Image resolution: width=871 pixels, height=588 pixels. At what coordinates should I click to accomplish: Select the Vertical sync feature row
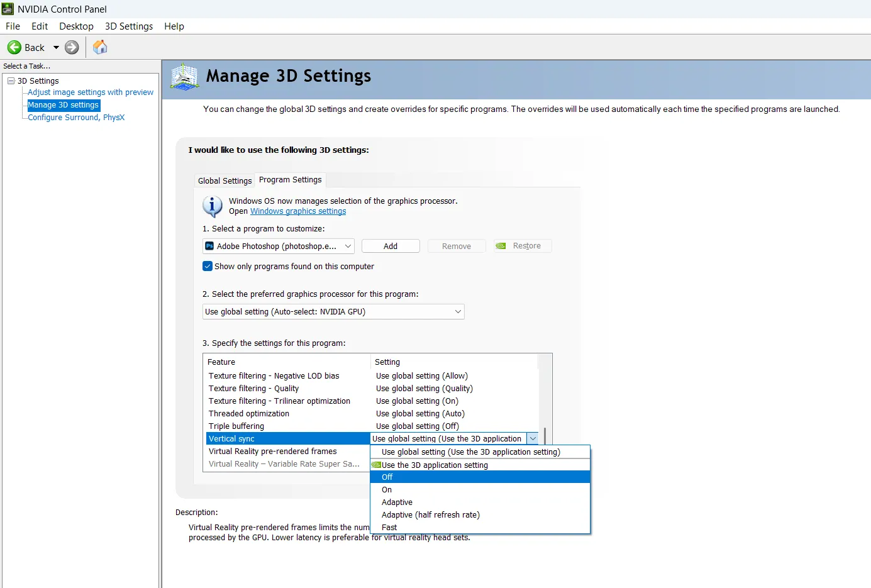(288, 438)
